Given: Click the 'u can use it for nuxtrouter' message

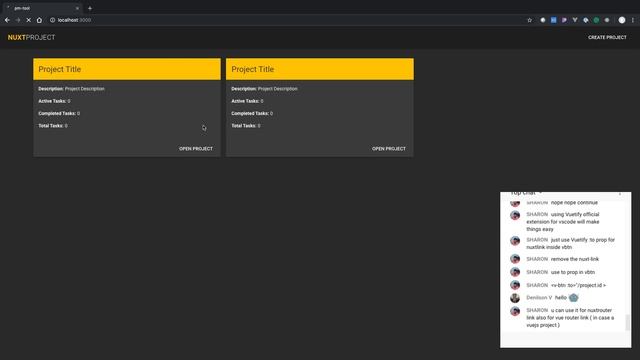Looking at the screenshot, I should click(570, 318).
